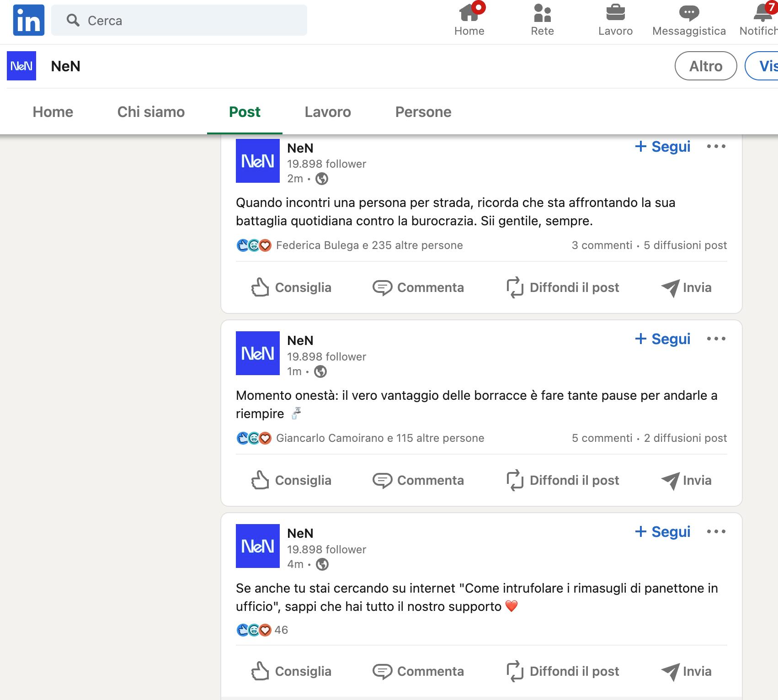
Task: Open three-dot menu on borracce post
Action: (x=716, y=339)
